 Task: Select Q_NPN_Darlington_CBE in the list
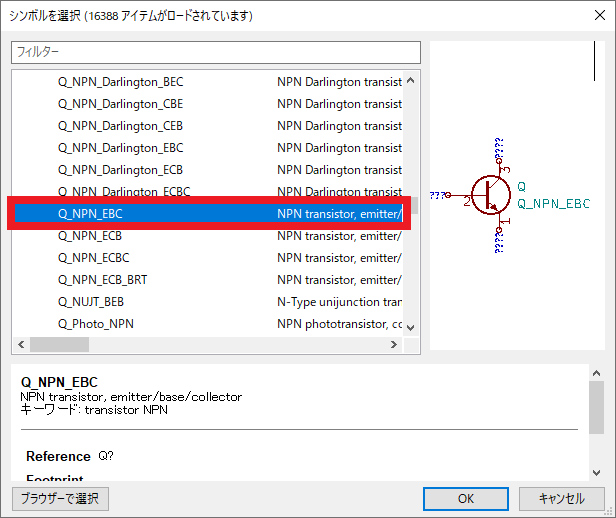tap(120, 104)
